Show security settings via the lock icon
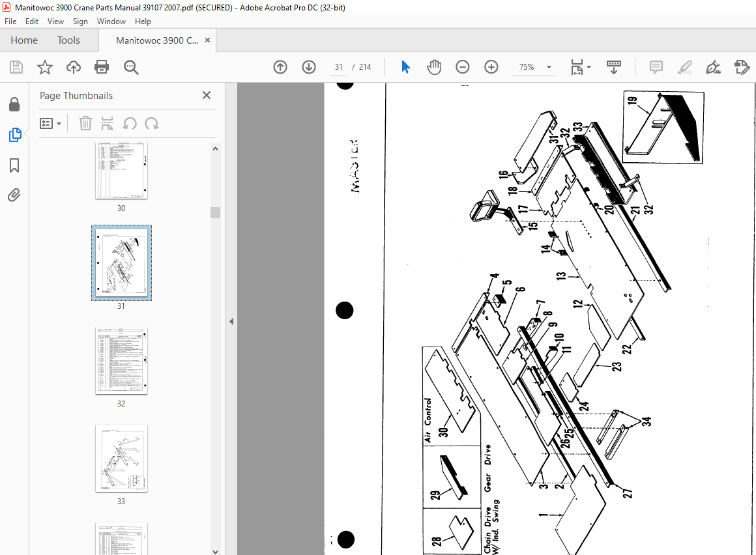Screen dimensions: 756x555 point(14,104)
